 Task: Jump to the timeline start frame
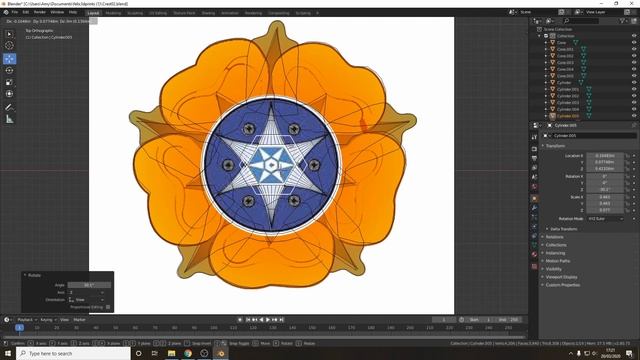248,320
